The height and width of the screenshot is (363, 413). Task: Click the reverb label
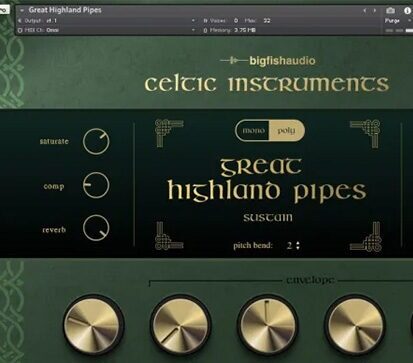[54, 230]
